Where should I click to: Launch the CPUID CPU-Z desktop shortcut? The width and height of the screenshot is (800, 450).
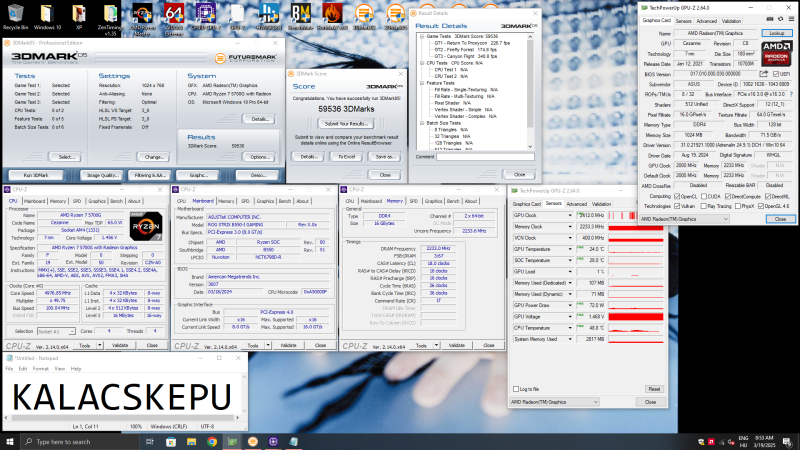click(x=206, y=15)
